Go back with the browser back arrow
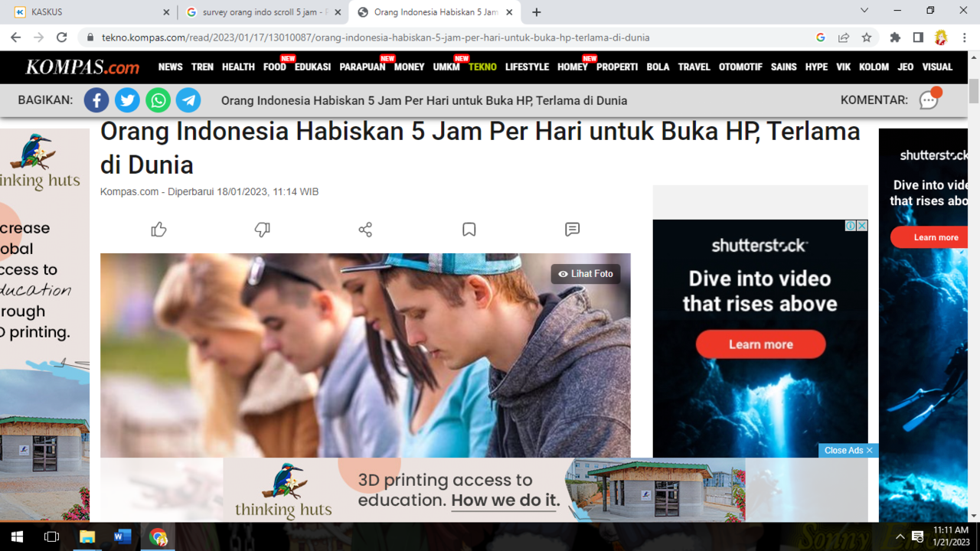Screen dimensions: 980x551 point(16,37)
